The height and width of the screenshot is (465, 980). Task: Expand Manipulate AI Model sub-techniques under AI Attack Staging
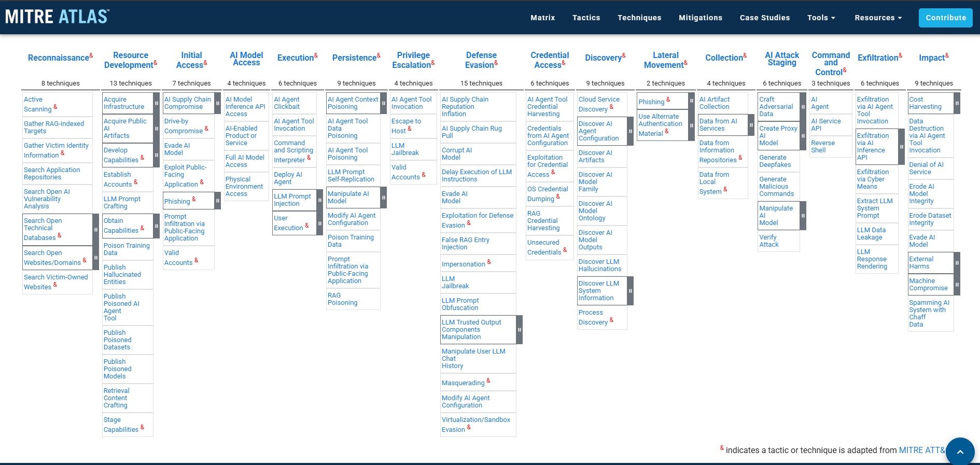tap(803, 216)
